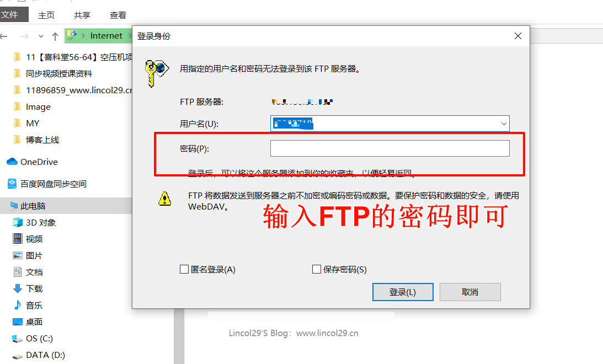Switch to the 查看 ribbon tab
Screen dimensions: 603x364
(118, 15)
